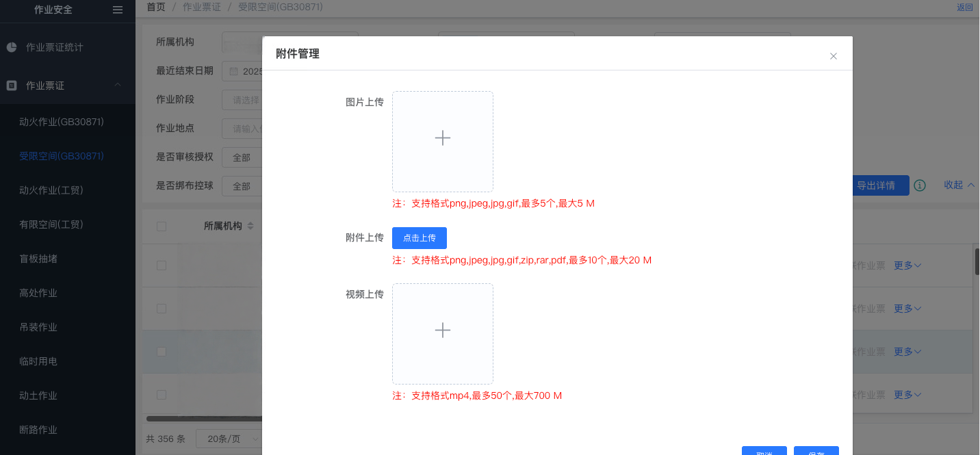Open 动火作业(GB30871) in the sidebar
This screenshot has height=455, width=980.
click(62, 122)
